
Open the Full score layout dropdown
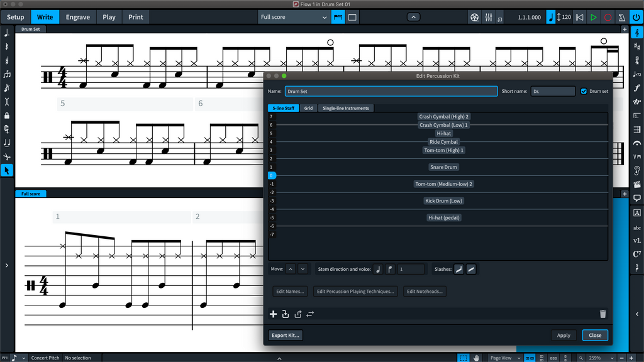click(294, 17)
